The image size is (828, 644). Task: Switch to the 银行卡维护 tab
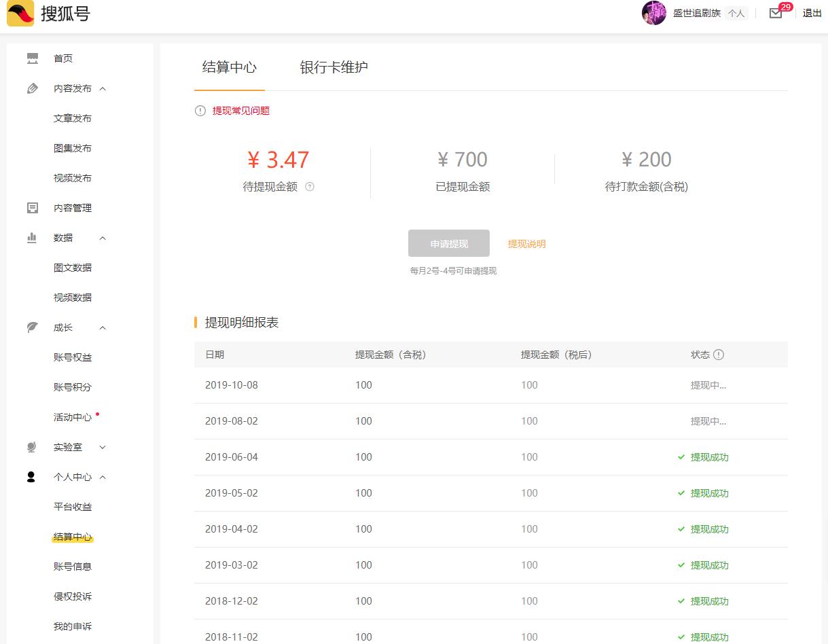(x=334, y=67)
